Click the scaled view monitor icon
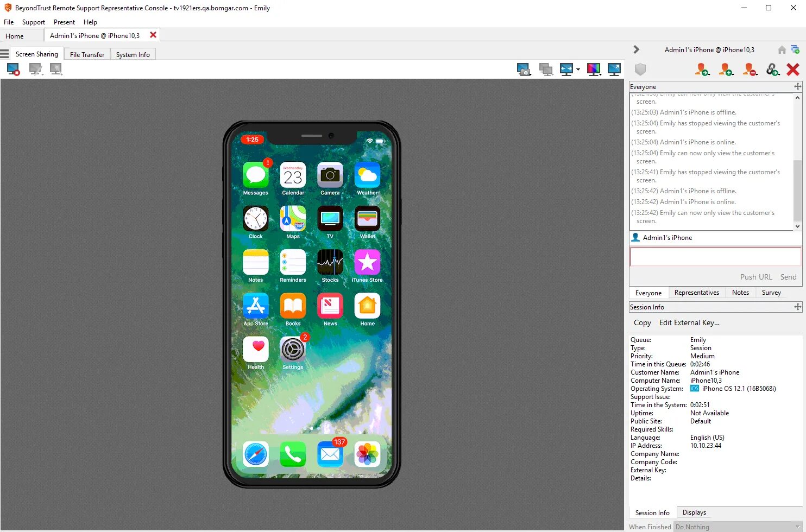The image size is (806, 532). 566,69
